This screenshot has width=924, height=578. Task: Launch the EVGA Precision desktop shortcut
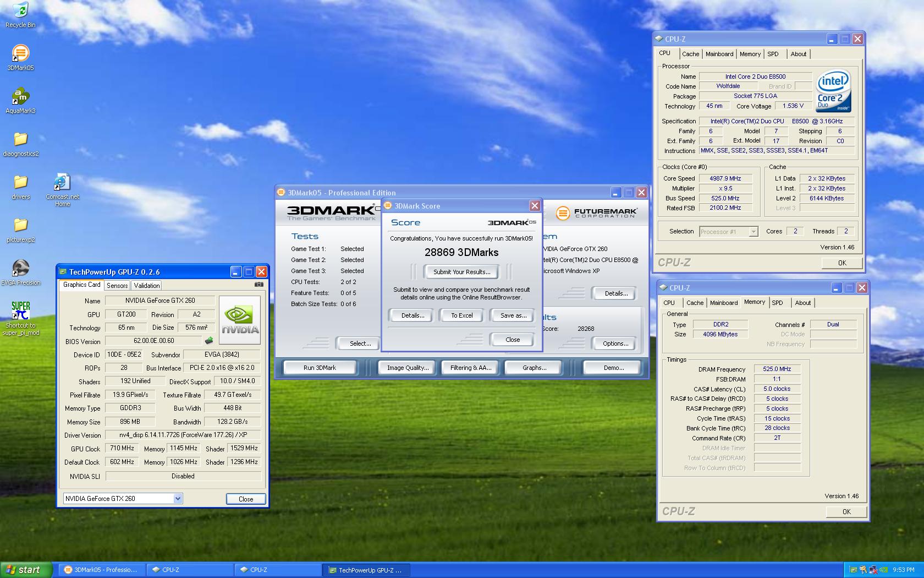pos(20,272)
